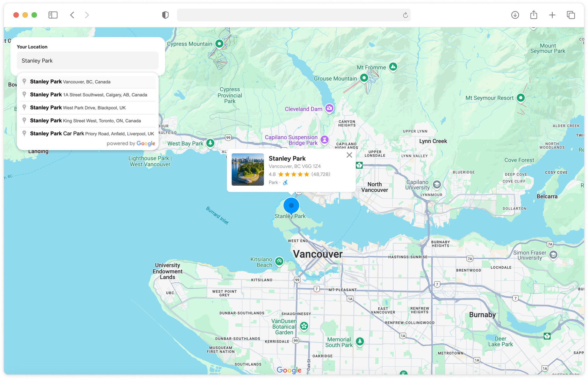This screenshot has width=588, height=379.
Task: Open the Capilano Suspension Bridge Park attraction icon
Action: tap(324, 140)
